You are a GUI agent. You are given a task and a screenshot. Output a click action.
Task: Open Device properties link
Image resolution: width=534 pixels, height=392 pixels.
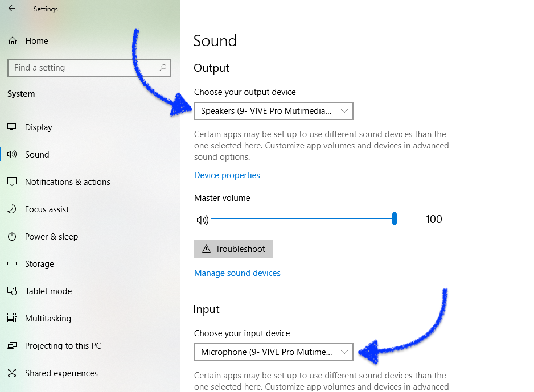click(227, 175)
